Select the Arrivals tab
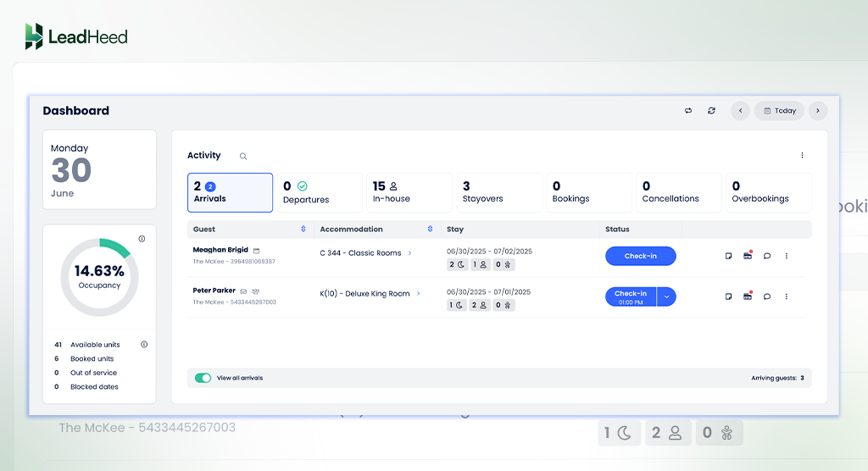 (x=230, y=192)
